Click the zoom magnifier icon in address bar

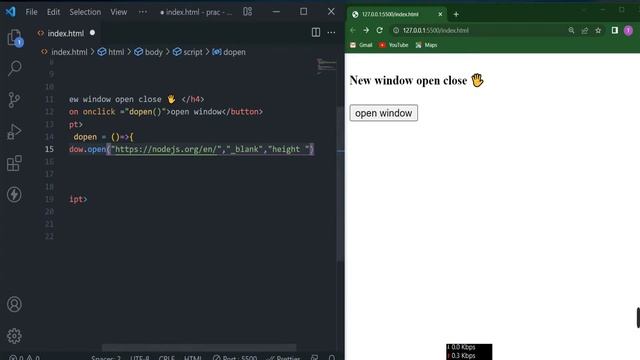pos(571,30)
